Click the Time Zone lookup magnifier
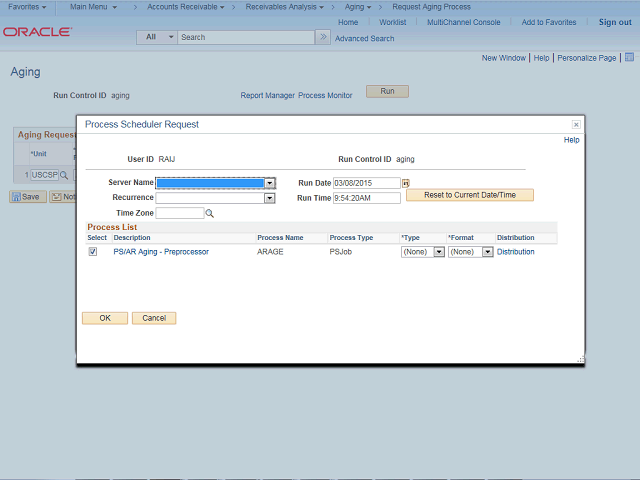The height and width of the screenshot is (480, 640). coord(210,213)
